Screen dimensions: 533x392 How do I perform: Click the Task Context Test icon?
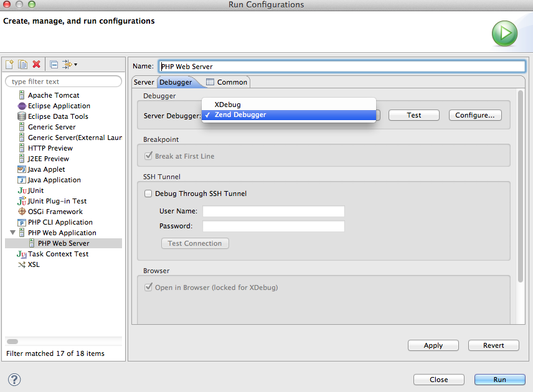(x=22, y=254)
